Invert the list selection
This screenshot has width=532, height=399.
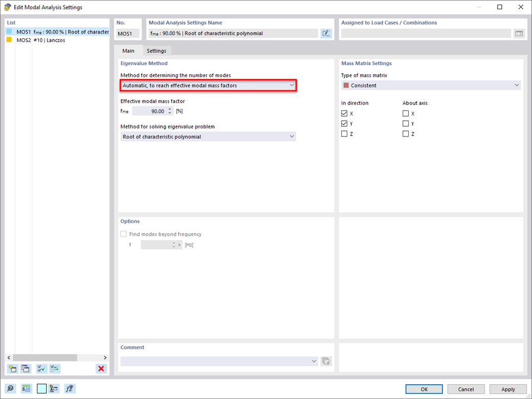[54, 368]
